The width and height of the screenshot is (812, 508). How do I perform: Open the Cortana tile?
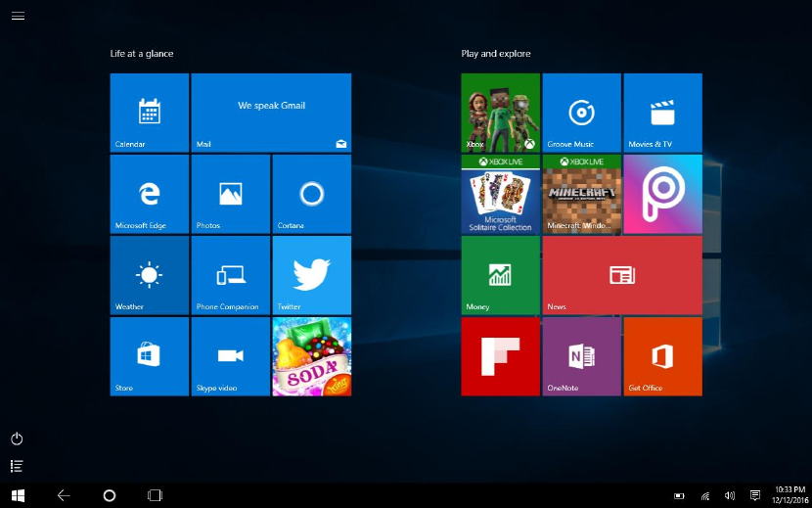[311, 194]
